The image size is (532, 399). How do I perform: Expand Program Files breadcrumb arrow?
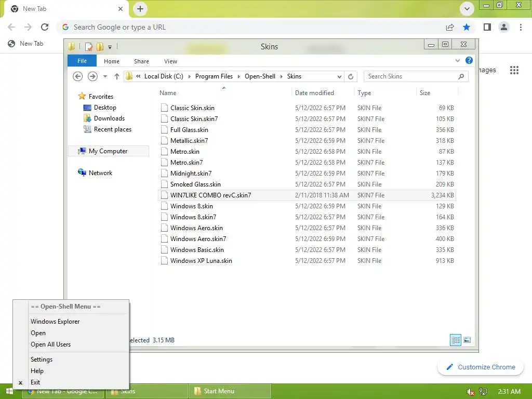238,76
